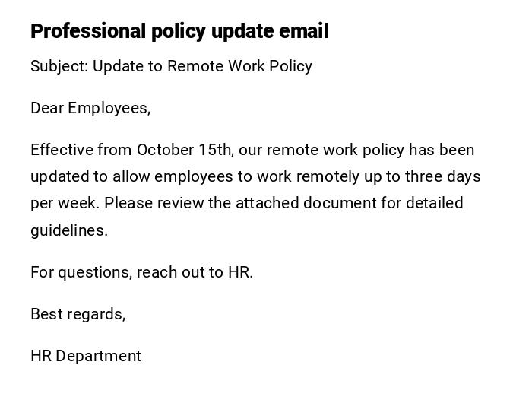
Task: Click the closing 'Best regards,'
Action: [x=78, y=314]
